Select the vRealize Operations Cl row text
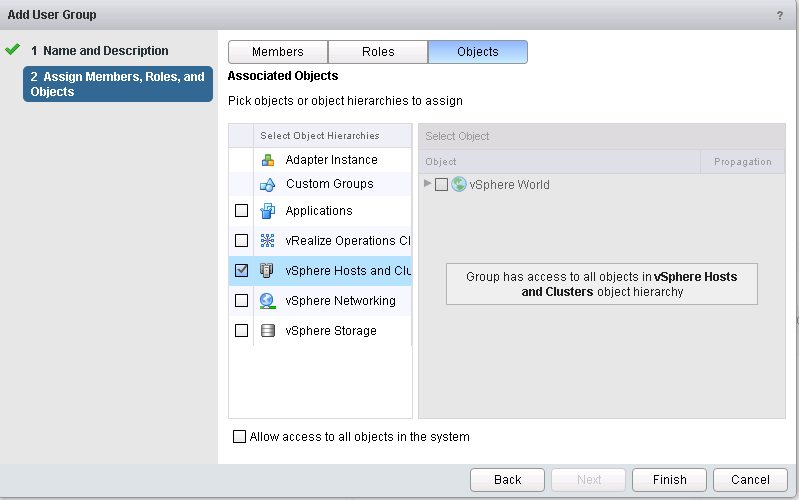799x500 pixels. point(348,241)
